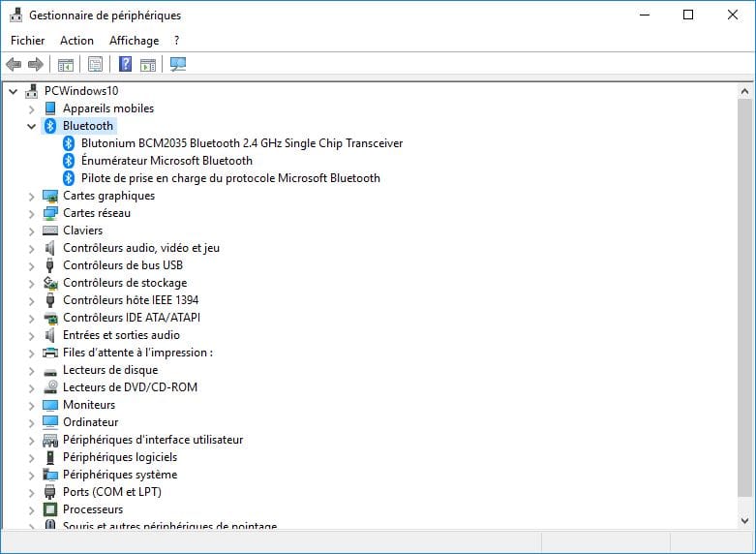Expand the Appareils mobiles chevron
756x554 pixels.
tap(32, 109)
